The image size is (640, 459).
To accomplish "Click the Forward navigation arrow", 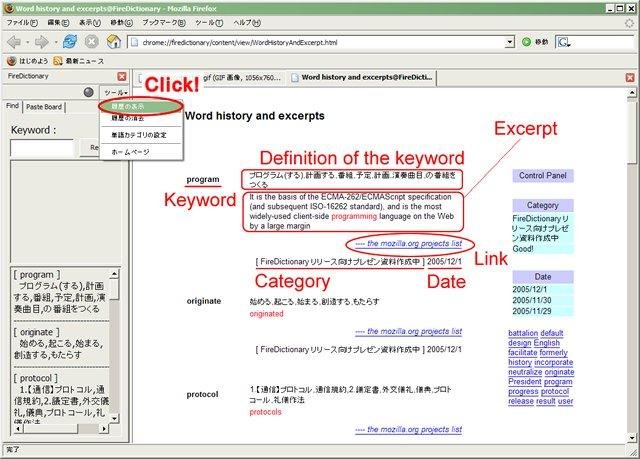I will pyautogui.click(x=42, y=42).
